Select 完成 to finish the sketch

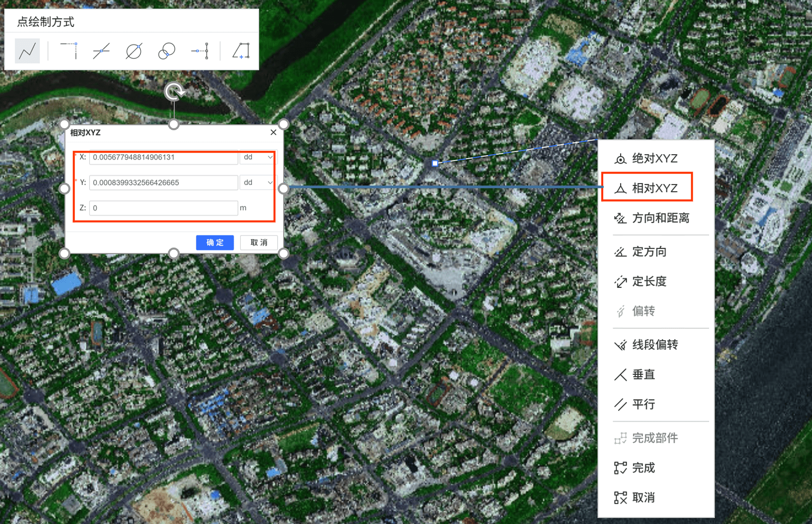643,468
